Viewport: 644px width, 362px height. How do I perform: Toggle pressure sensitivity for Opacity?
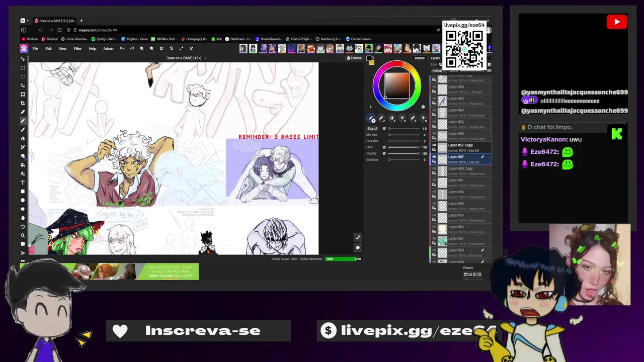click(x=384, y=153)
